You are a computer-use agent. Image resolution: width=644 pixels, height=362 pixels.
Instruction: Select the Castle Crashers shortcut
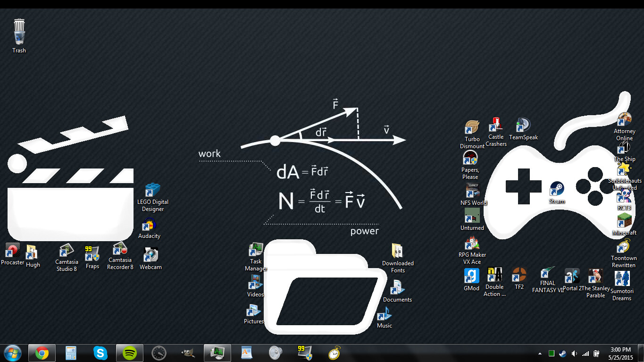click(495, 125)
